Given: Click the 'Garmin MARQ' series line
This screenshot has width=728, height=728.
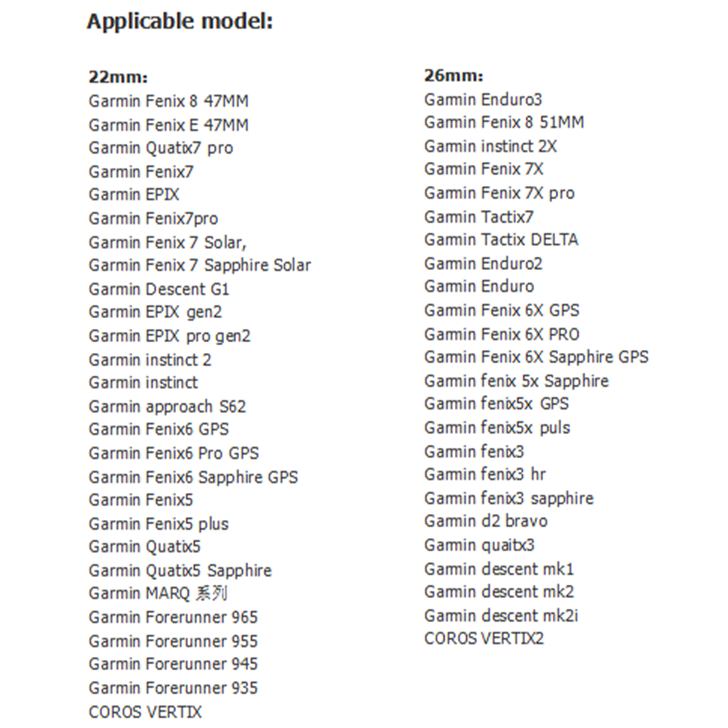Looking at the screenshot, I should click(158, 593).
